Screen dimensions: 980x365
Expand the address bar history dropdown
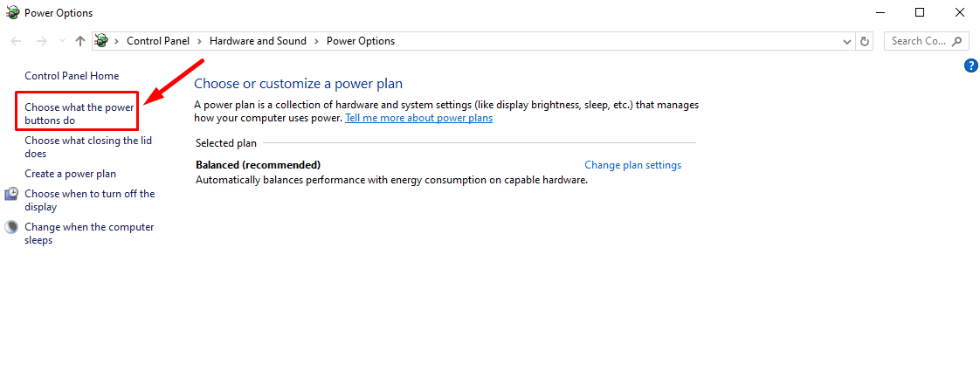pyautogui.click(x=846, y=41)
